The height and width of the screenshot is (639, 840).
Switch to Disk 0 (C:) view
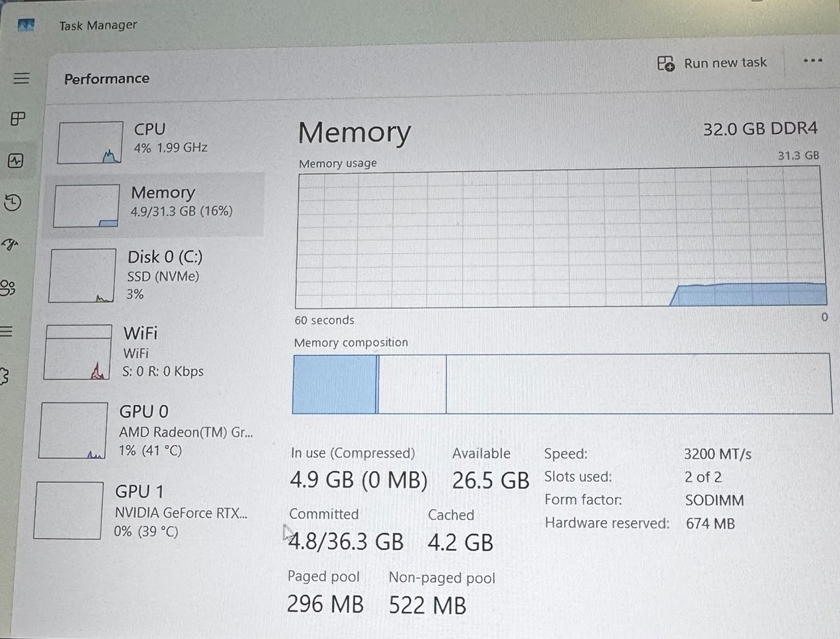coord(151,275)
